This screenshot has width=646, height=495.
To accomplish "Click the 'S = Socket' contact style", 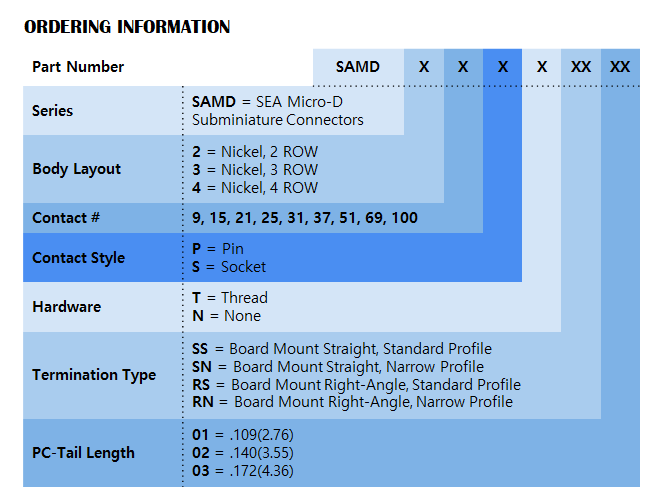I will click(229, 267).
